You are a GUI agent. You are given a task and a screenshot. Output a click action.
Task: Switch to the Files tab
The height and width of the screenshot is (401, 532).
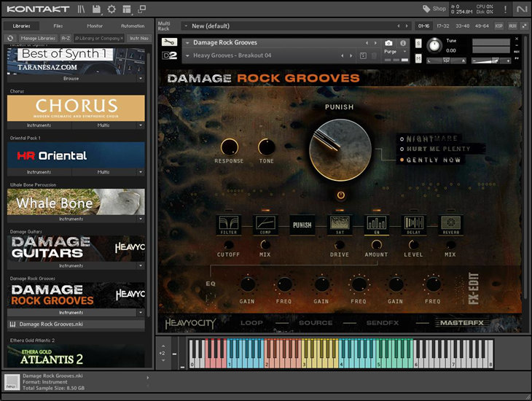(58, 26)
